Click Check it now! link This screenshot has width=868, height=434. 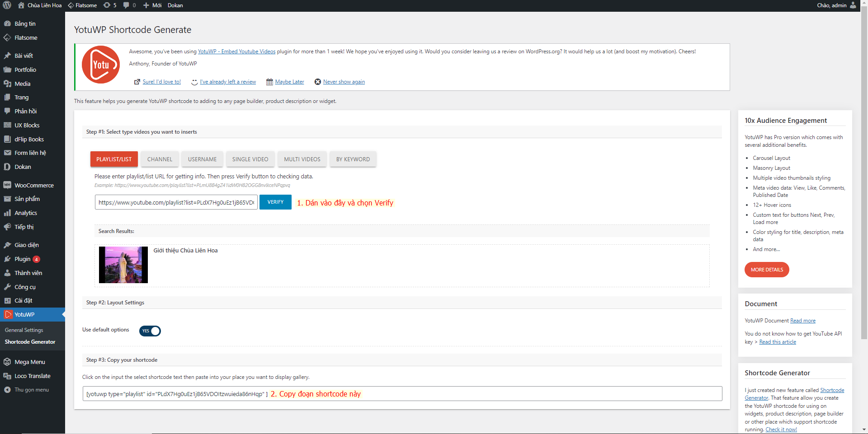click(781, 429)
